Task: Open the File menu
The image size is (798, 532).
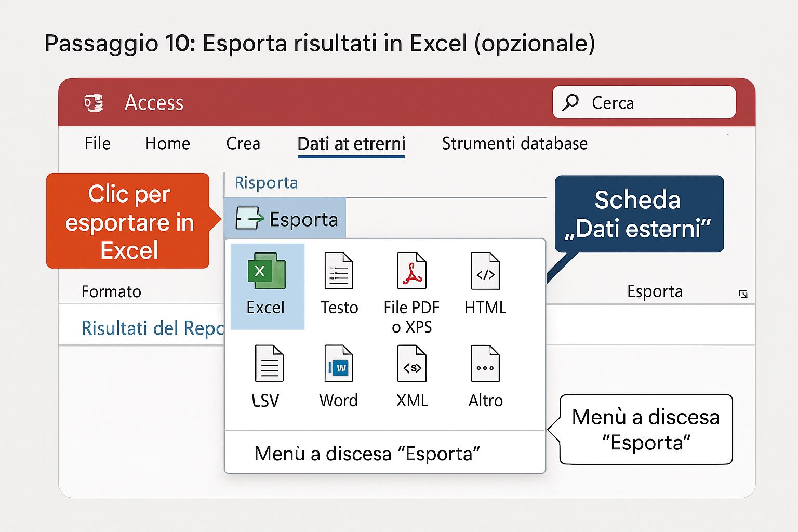Action: 98,143
